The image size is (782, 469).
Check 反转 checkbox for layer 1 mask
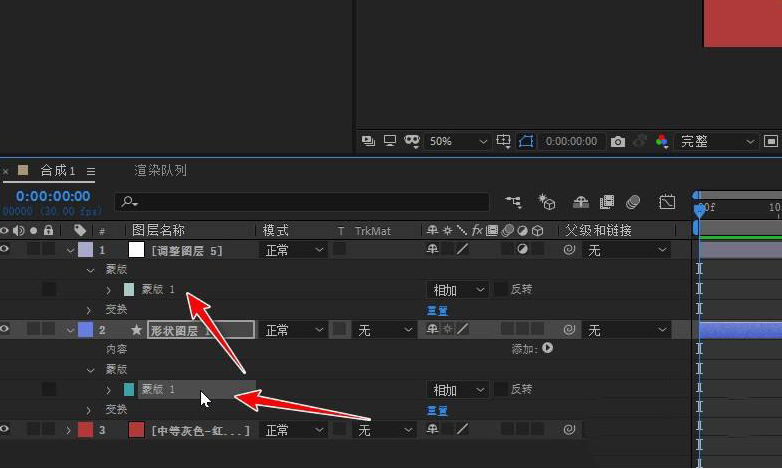click(x=500, y=289)
